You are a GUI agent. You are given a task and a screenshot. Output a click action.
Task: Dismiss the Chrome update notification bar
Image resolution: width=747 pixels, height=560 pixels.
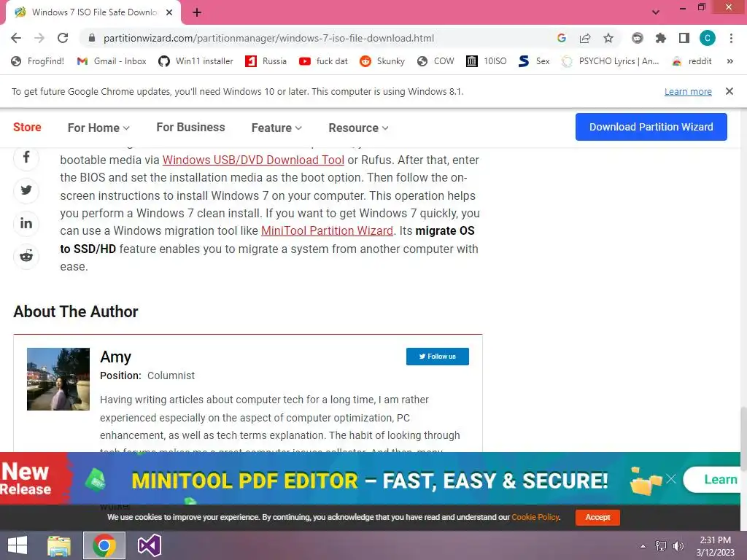click(729, 91)
